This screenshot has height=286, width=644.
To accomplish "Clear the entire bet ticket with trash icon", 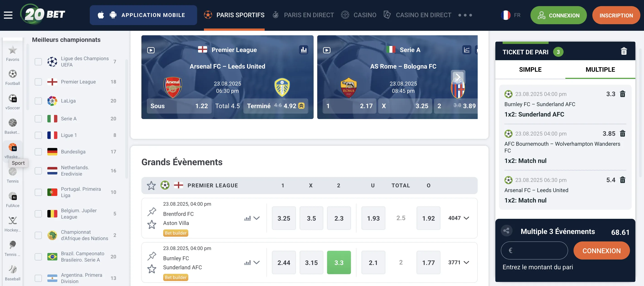I will coord(624,51).
